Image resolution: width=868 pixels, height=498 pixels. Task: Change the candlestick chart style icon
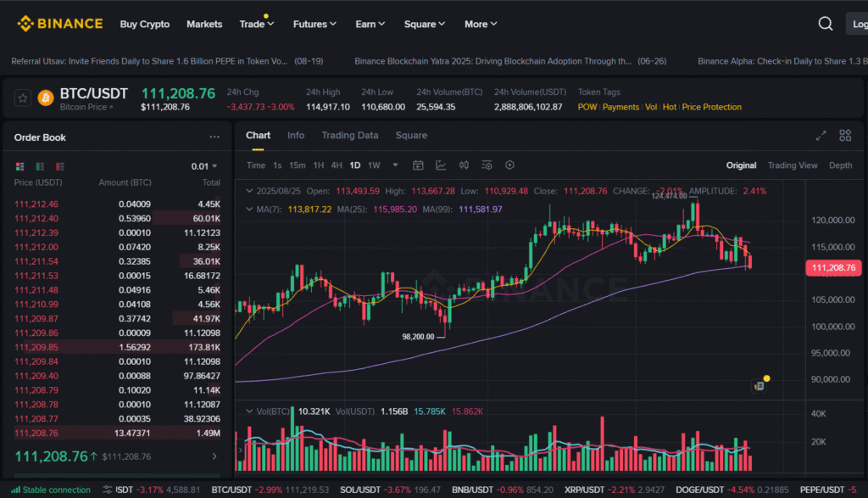tap(464, 165)
